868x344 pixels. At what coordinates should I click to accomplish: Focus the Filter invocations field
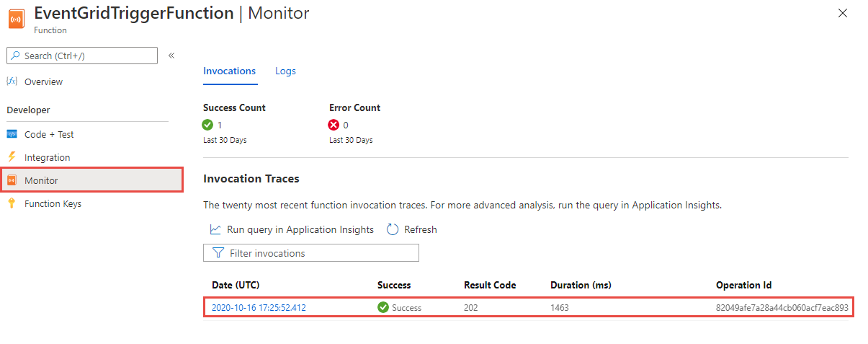click(x=311, y=253)
